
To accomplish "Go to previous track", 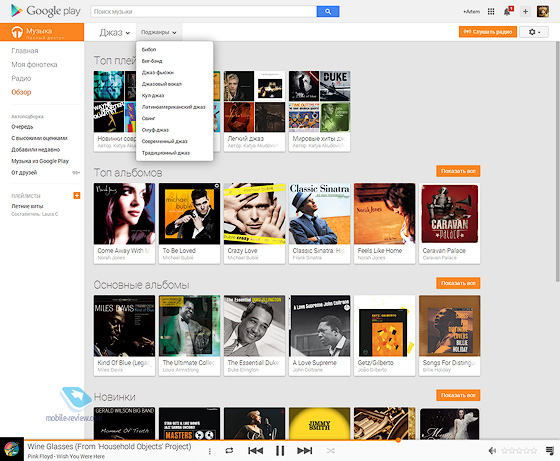I will (x=255, y=451).
